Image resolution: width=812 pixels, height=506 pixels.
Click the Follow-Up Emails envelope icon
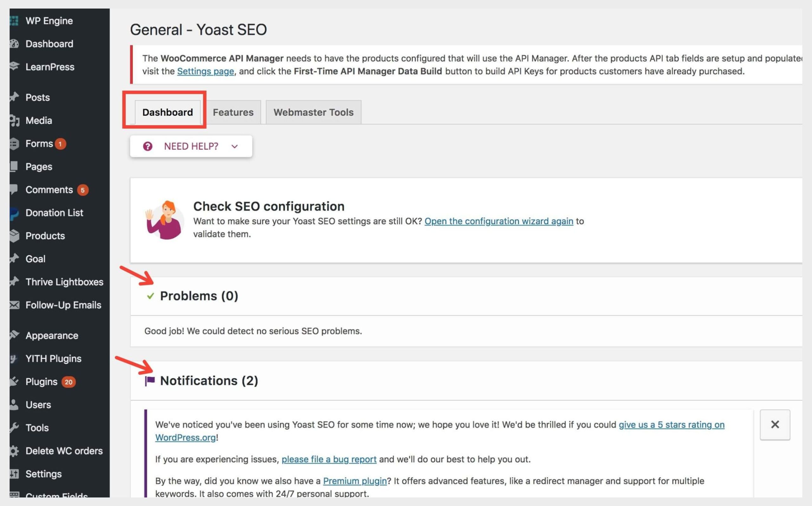point(14,305)
